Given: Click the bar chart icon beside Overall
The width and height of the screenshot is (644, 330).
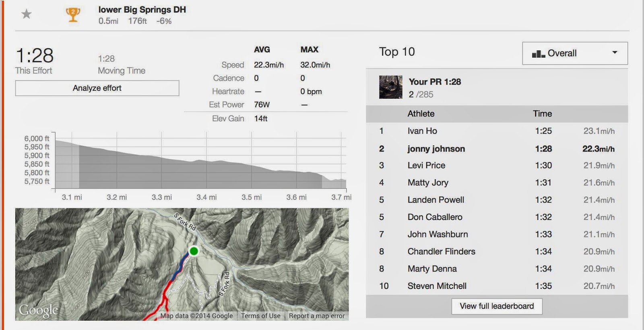Looking at the screenshot, I should [x=538, y=54].
